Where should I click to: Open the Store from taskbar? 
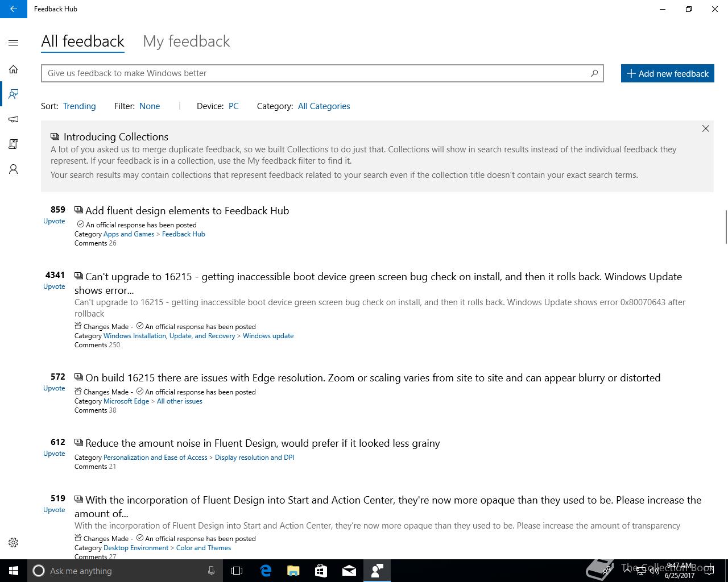[321, 571]
